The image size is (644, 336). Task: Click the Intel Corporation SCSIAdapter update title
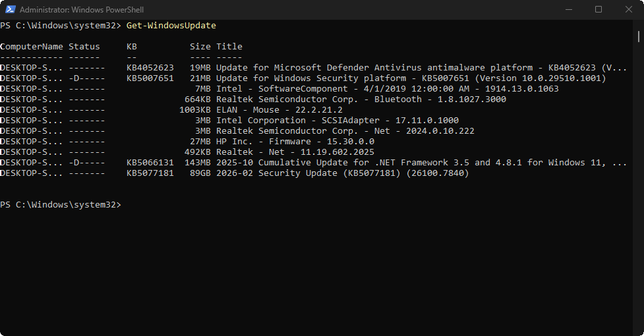[x=337, y=121]
